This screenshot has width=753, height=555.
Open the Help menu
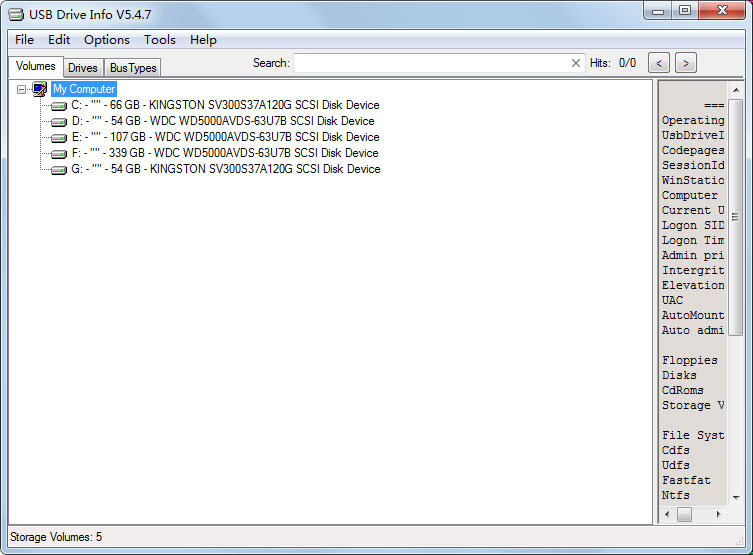[x=203, y=40]
